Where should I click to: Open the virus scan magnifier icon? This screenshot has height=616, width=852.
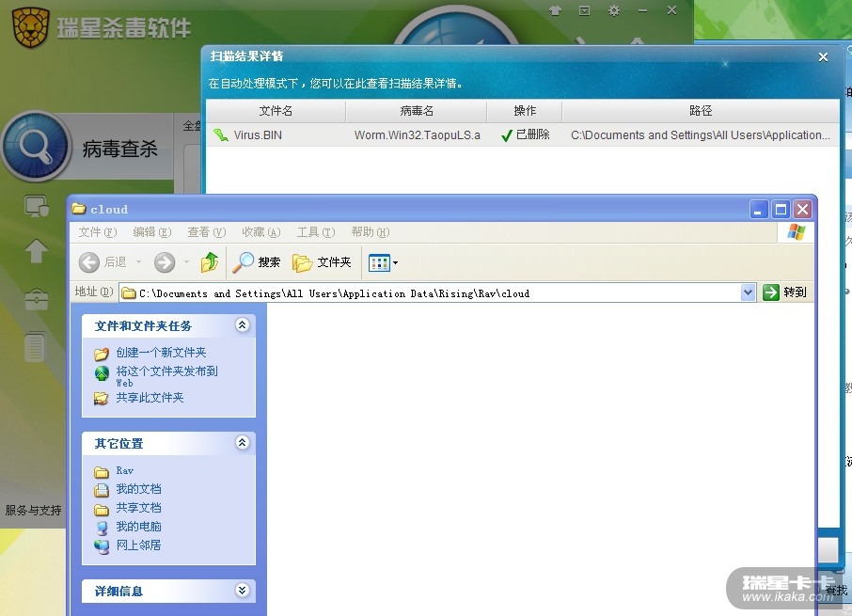(36, 147)
